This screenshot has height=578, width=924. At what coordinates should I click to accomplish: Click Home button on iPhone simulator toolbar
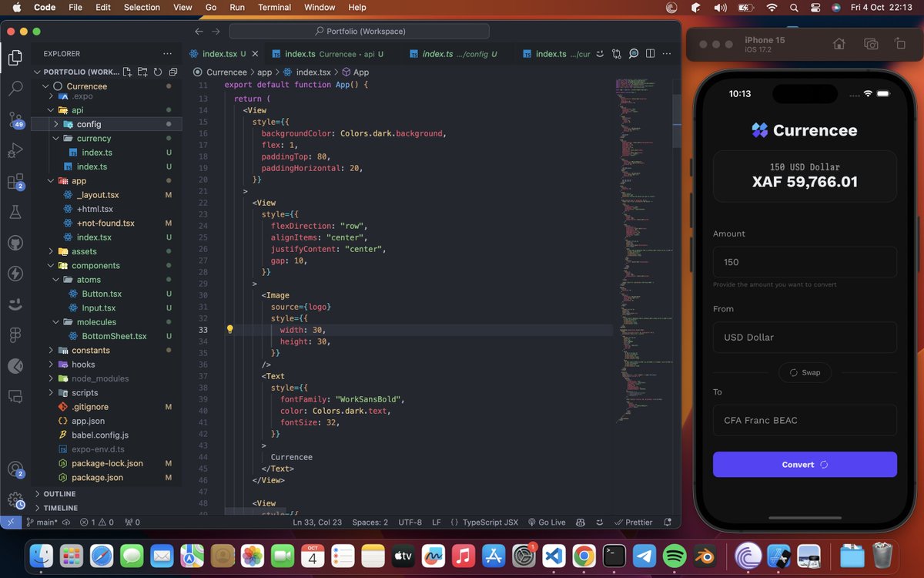pyautogui.click(x=839, y=44)
